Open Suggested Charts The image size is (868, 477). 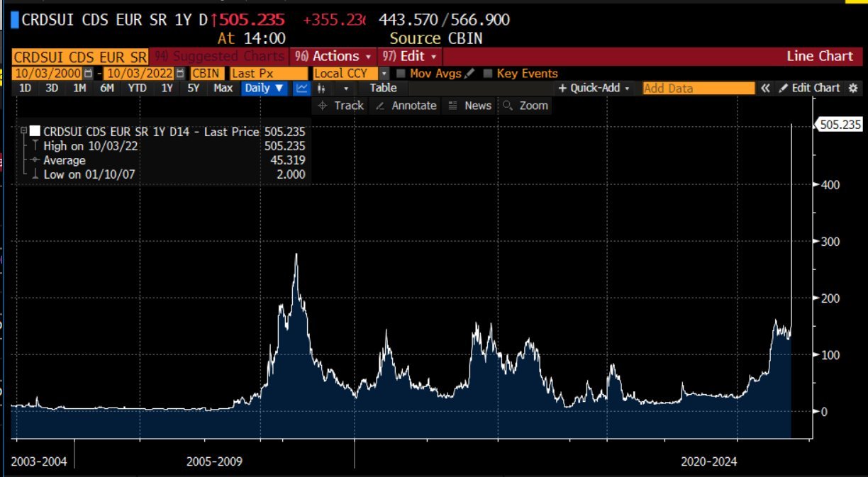(x=219, y=56)
